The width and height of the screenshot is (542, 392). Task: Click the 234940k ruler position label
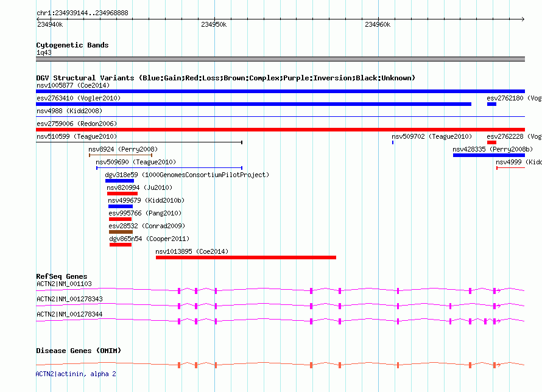point(50,24)
